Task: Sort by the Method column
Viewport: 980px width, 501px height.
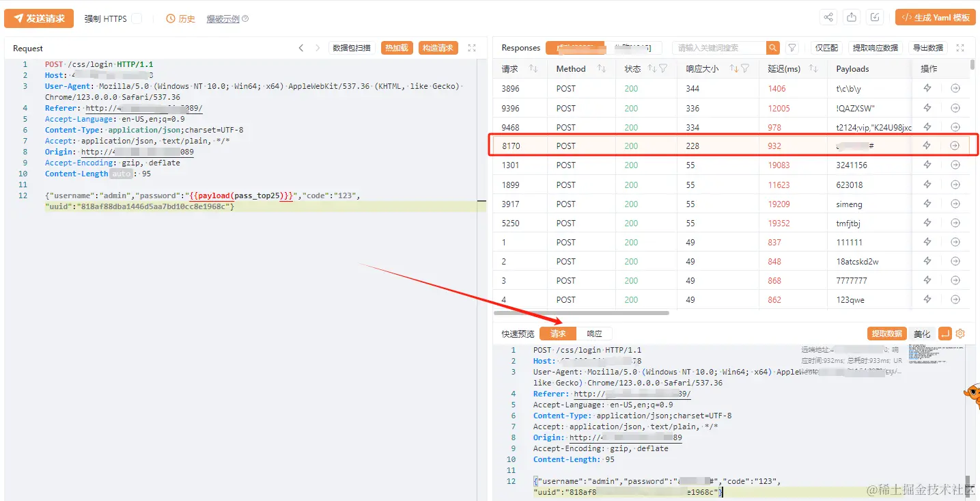Action: 602,68
